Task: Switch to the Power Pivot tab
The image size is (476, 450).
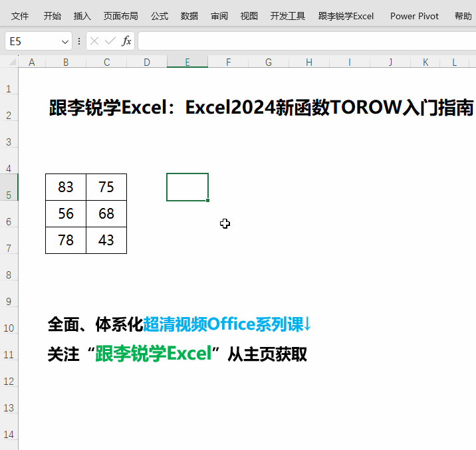Action: click(x=414, y=16)
